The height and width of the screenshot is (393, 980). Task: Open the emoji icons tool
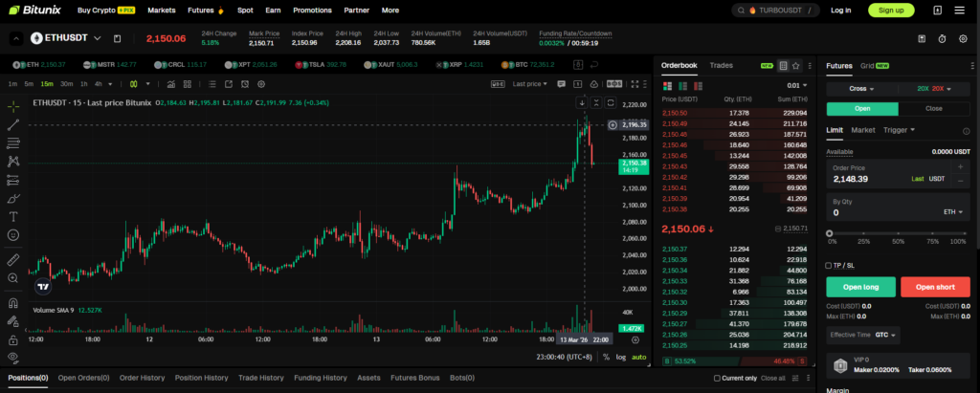12,235
